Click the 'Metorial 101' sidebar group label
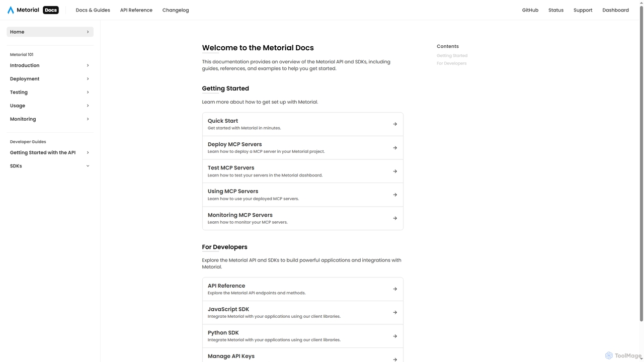This screenshot has width=644, height=362. (22, 55)
